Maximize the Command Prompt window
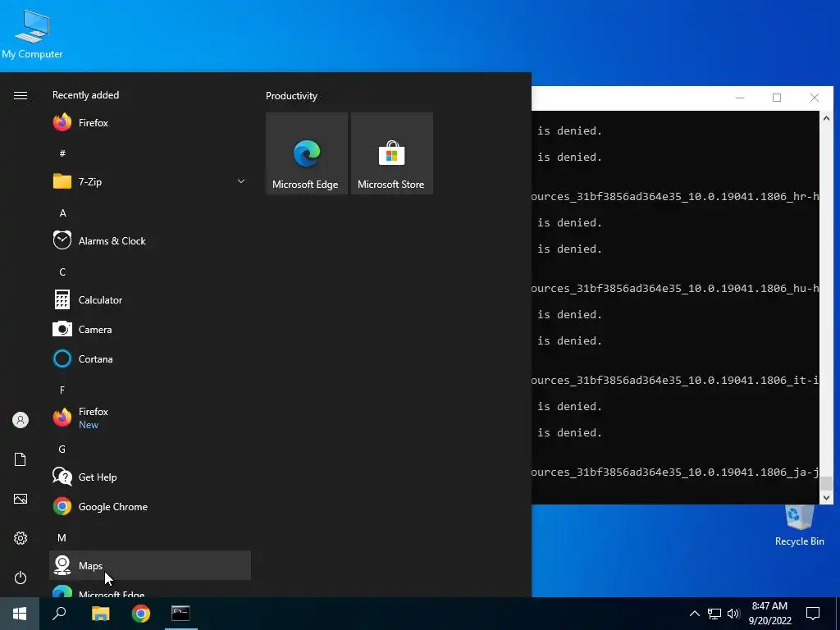This screenshot has height=630, width=840. click(777, 98)
